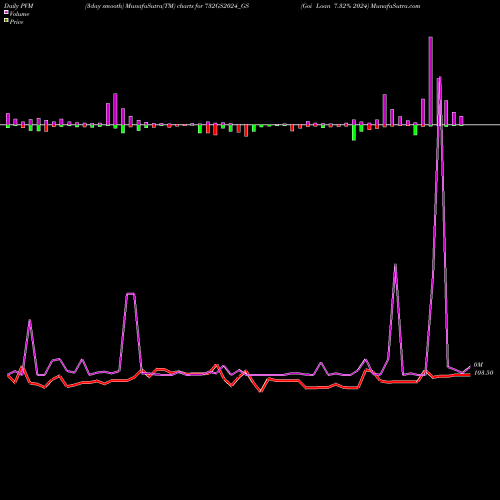Click the '103.50' price axis label
Viewport: 500px width, 500px height.
(483, 373)
